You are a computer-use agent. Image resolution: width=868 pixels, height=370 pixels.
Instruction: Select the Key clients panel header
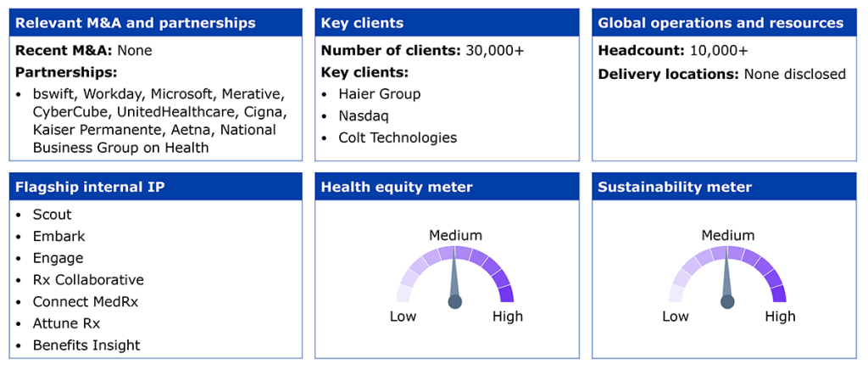click(x=448, y=23)
